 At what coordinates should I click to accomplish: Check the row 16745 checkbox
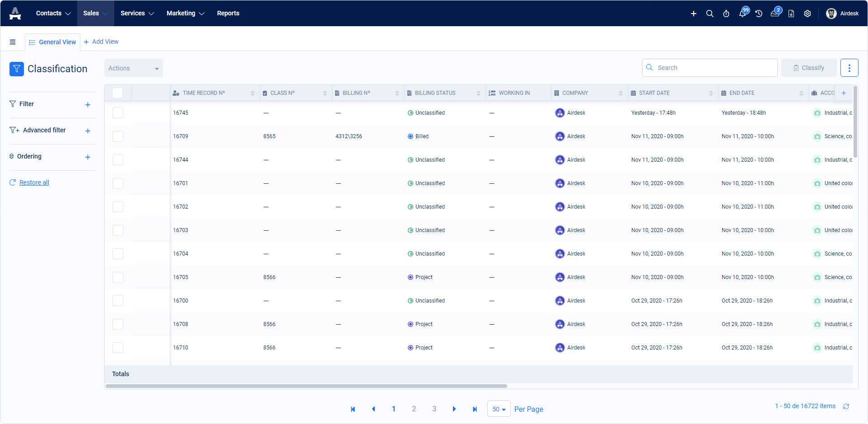point(118,113)
